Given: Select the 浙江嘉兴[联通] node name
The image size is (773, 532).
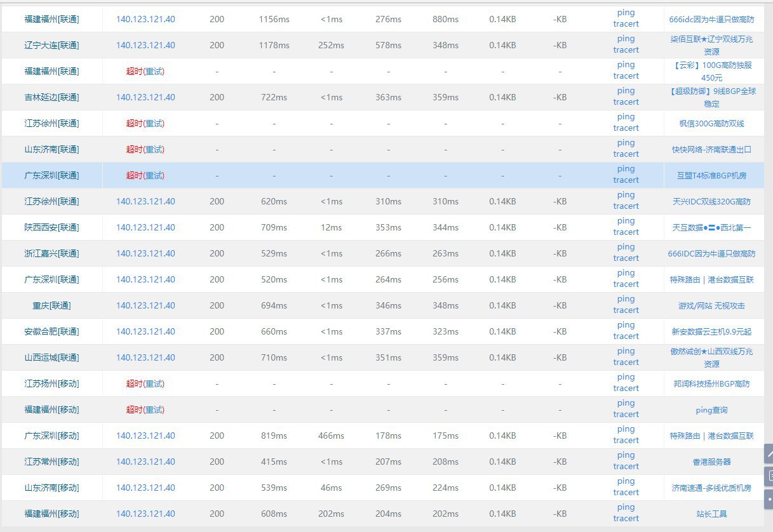Looking at the screenshot, I should (x=51, y=253).
